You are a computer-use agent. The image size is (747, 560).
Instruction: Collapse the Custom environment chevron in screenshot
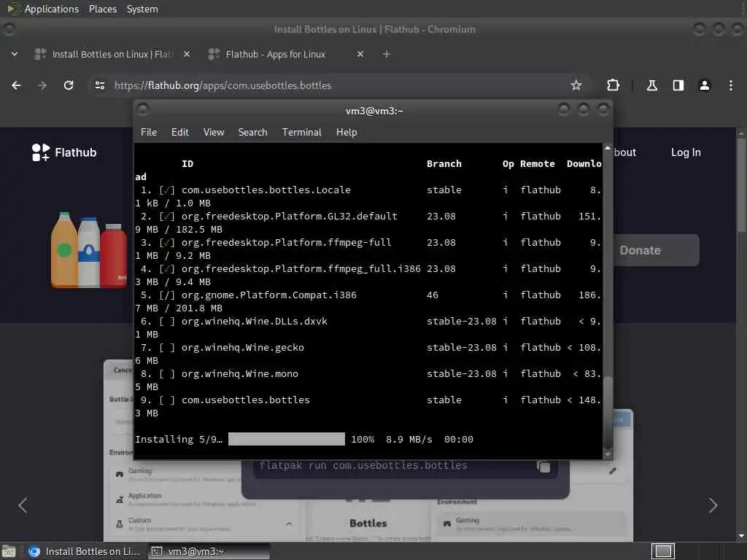(289, 524)
